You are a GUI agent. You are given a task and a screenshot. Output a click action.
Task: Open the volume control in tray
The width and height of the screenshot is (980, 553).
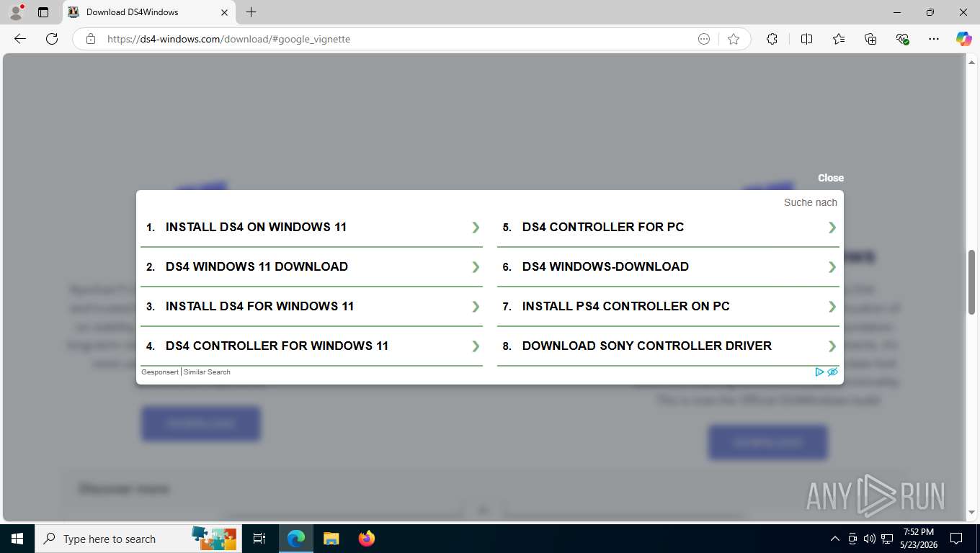pyautogui.click(x=870, y=539)
